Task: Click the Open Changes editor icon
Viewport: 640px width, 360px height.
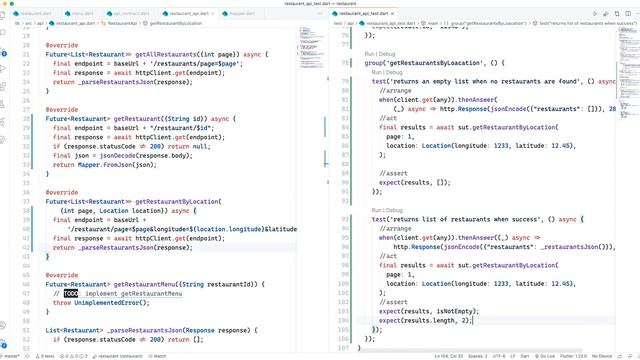Action: coord(617,13)
